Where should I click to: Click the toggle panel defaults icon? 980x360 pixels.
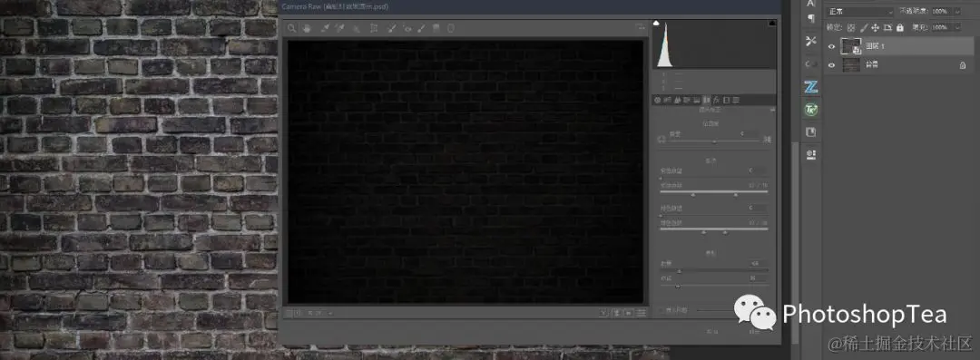(x=642, y=313)
